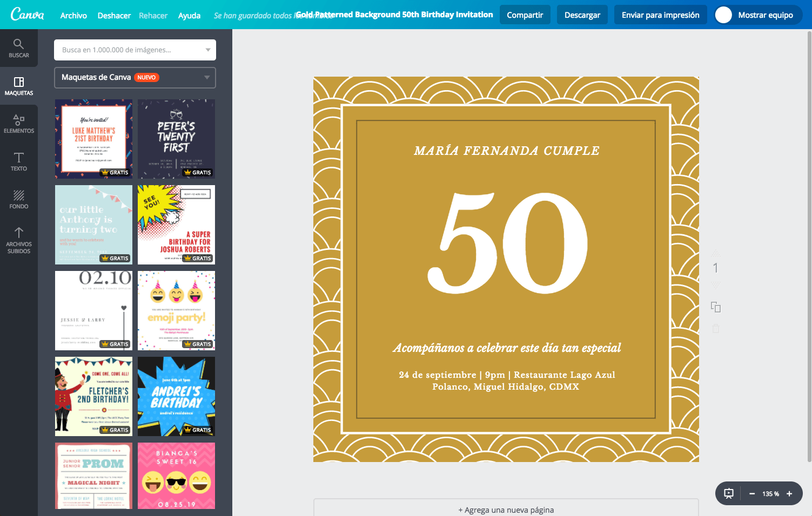Select the Buscar tool in sidebar
The width and height of the screenshot is (812, 516).
19,48
